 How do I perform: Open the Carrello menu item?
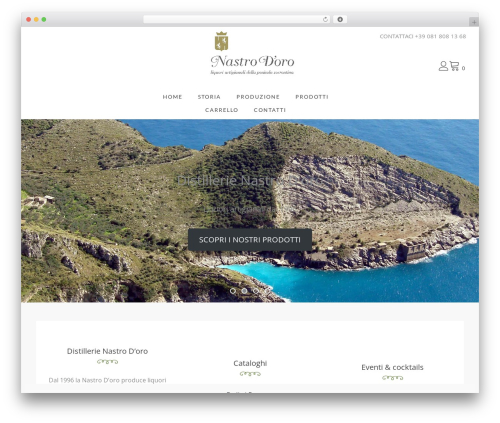click(x=222, y=110)
